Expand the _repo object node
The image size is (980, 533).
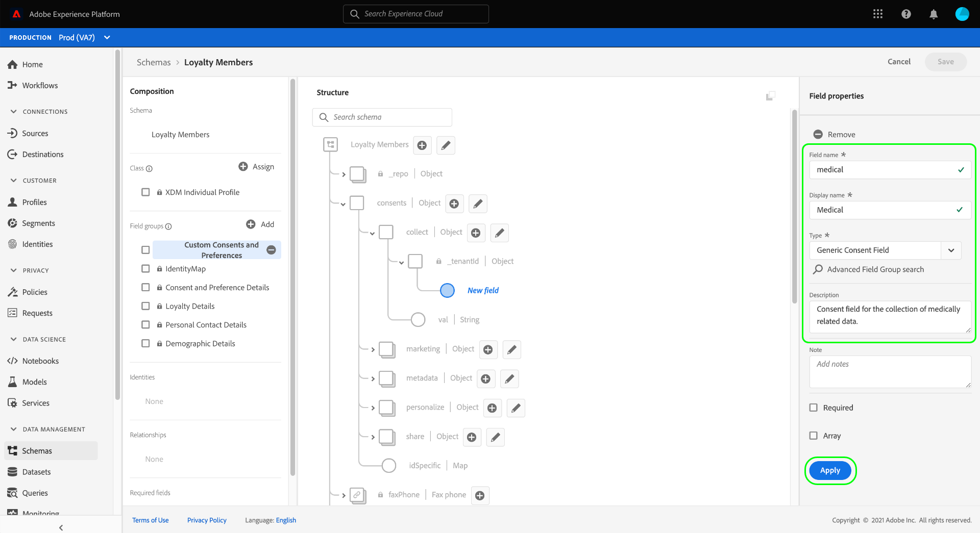[x=344, y=174]
